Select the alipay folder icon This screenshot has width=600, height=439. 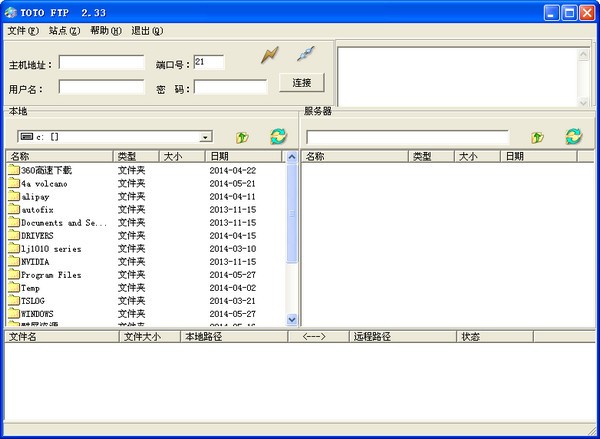coord(14,196)
